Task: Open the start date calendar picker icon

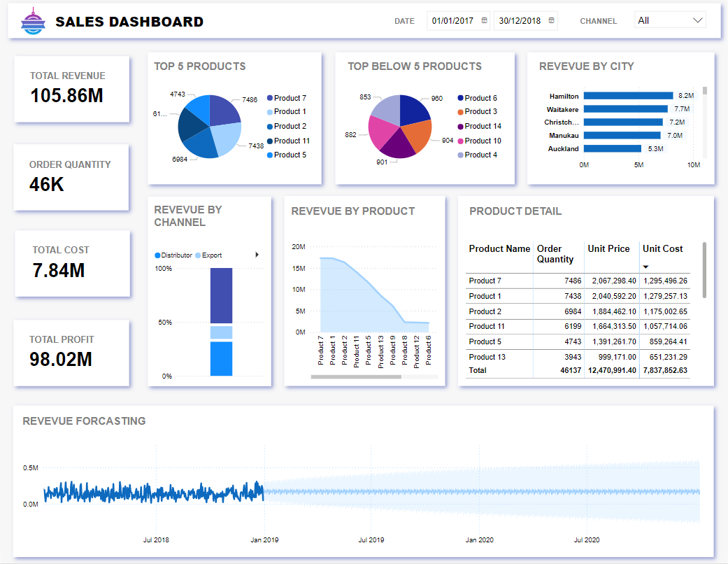Action: pos(484,21)
